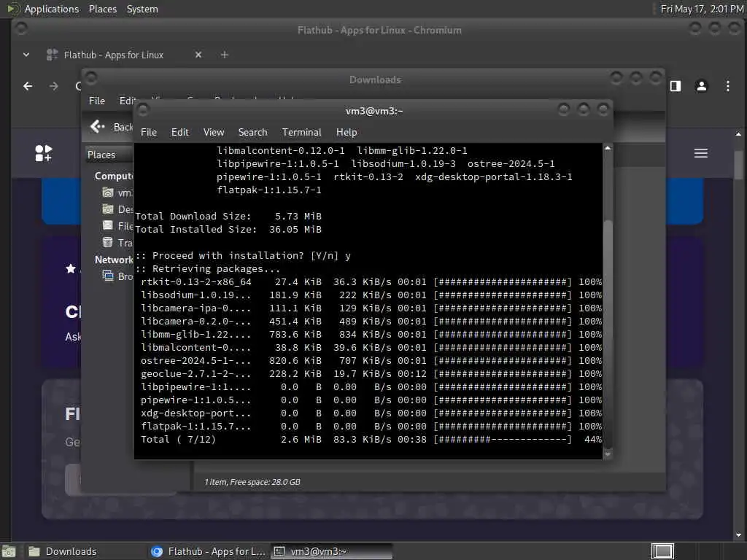Open Places sidebar selector in Downloads window
Viewport: 747px width, 560px height.
109,155
